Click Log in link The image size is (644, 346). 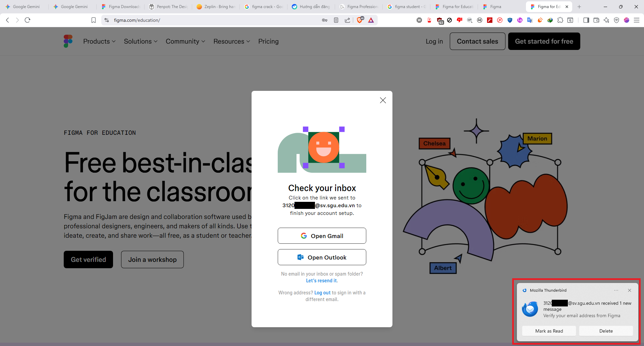coord(434,41)
